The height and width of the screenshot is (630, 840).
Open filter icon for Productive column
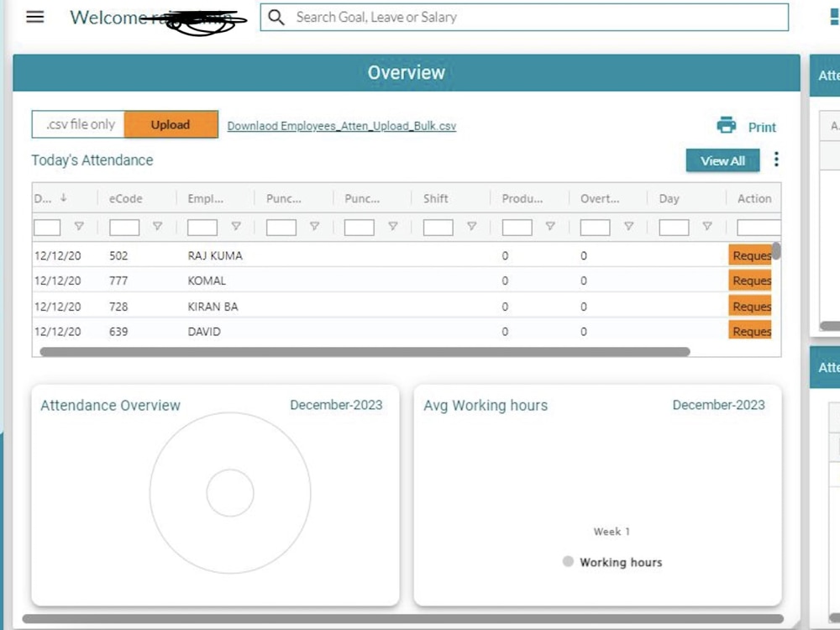point(550,226)
